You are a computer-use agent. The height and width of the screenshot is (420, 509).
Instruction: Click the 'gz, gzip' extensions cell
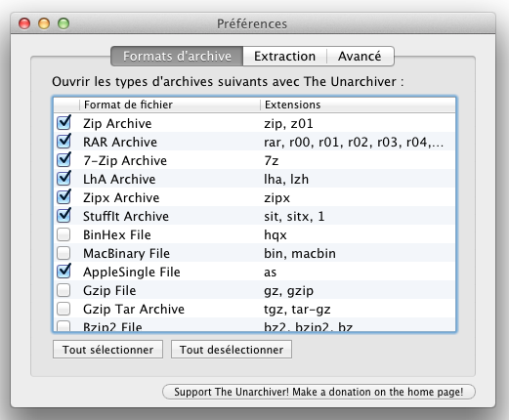tap(288, 291)
